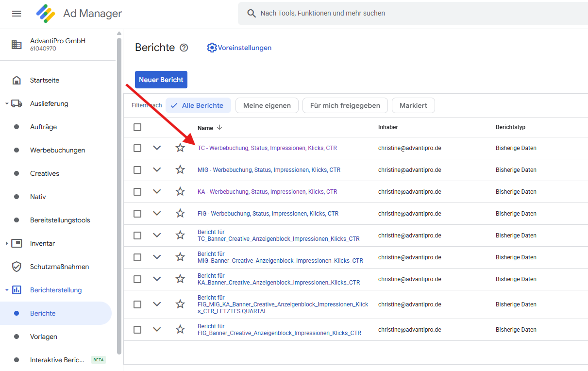Screen dimensions: 588x371
Task: Star the MIG_Banner_Creative report
Action: pyautogui.click(x=180, y=257)
